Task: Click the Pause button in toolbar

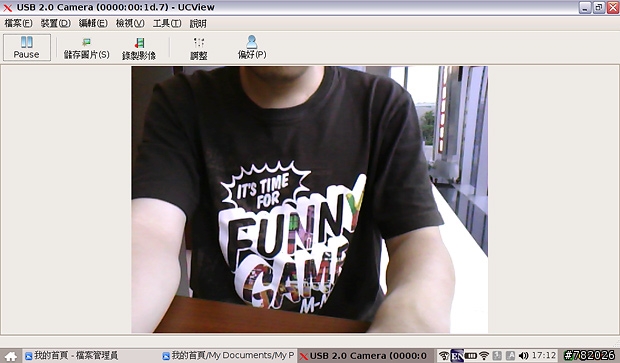Action: (x=27, y=47)
